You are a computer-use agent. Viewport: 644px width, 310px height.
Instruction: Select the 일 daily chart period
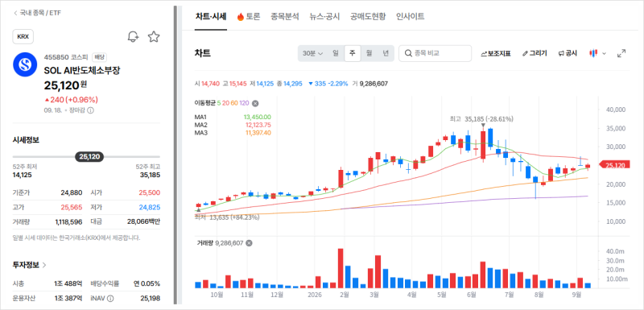336,53
